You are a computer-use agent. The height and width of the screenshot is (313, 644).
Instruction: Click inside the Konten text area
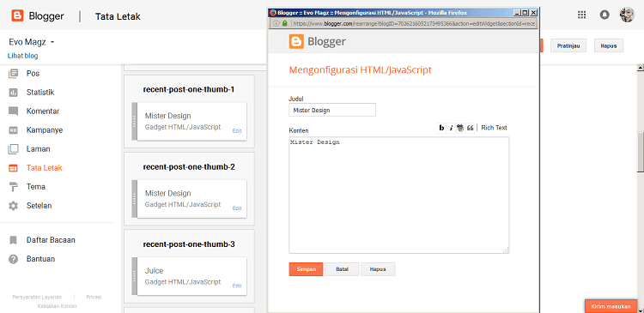(398, 196)
